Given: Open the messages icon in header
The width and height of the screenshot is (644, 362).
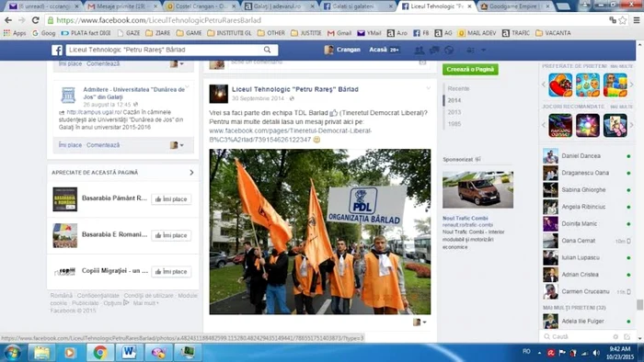Looking at the screenshot, I should coord(434,50).
